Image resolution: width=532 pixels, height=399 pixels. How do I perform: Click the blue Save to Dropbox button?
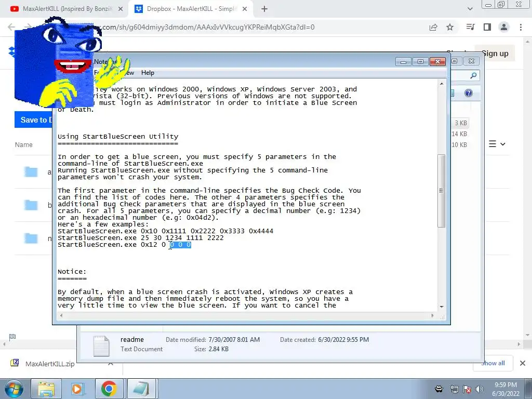(34, 120)
